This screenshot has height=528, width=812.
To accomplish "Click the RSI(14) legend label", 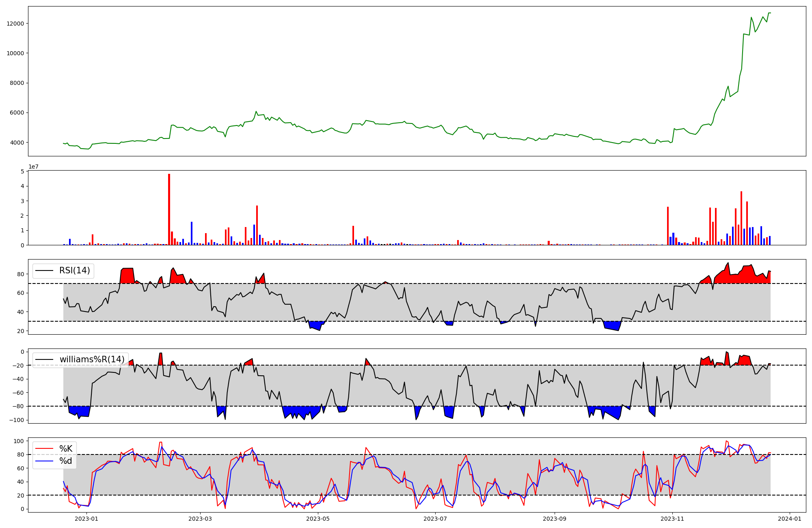I will (75, 270).
